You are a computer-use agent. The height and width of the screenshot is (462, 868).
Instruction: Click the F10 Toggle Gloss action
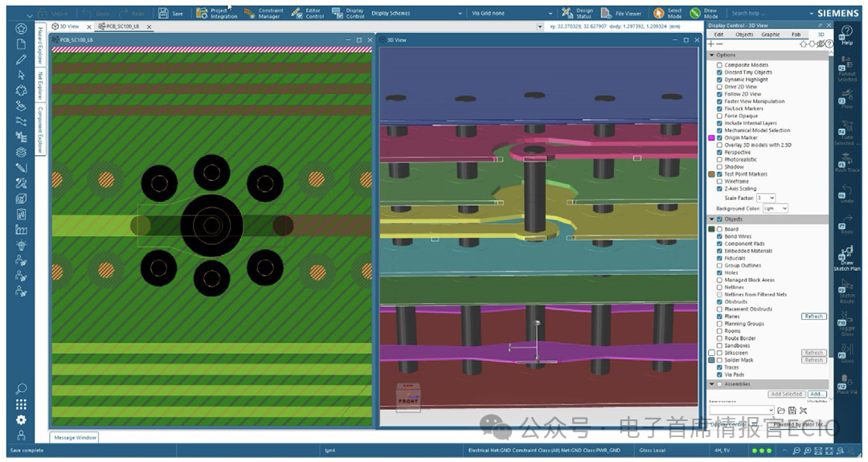pyautogui.click(x=846, y=325)
